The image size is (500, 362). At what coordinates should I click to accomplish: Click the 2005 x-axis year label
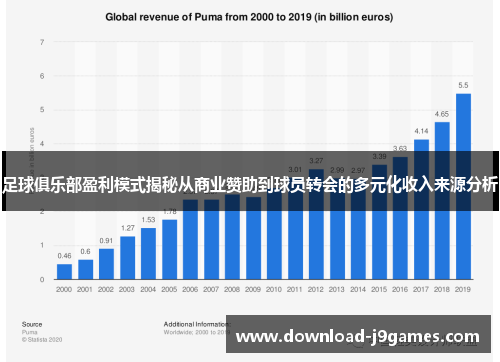coord(169,289)
